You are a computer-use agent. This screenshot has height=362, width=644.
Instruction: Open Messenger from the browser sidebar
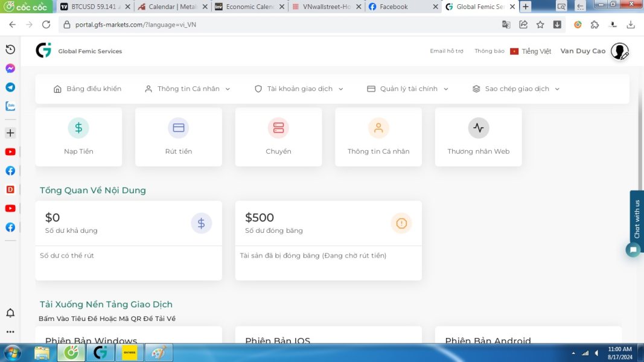click(x=10, y=68)
